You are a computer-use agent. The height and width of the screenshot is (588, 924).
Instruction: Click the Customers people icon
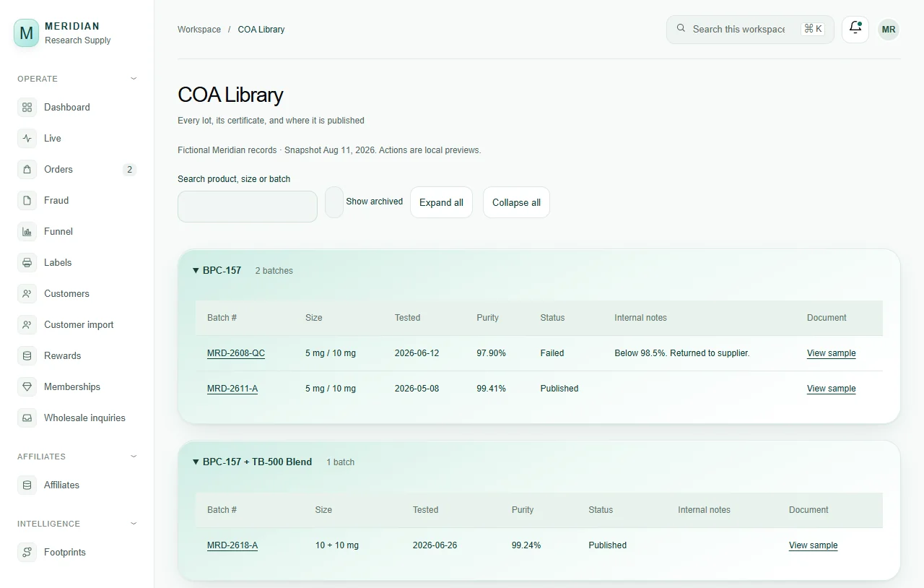[27, 293]
